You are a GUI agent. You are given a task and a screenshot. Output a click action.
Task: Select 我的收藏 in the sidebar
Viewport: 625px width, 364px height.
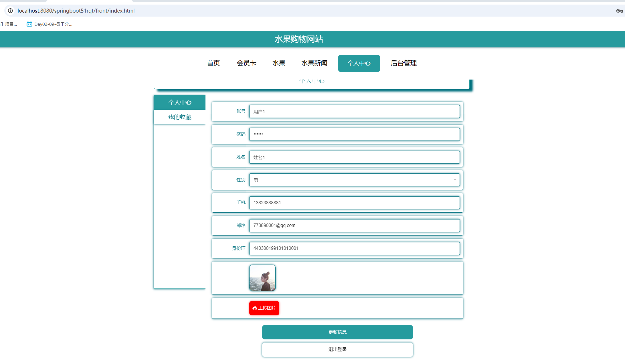(180, 117)
